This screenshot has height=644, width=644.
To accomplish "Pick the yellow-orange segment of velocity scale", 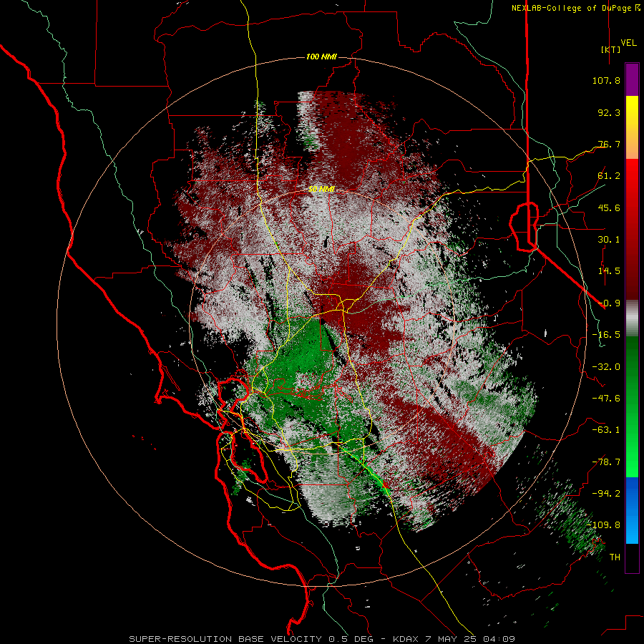I will click(x=632, y=127).
